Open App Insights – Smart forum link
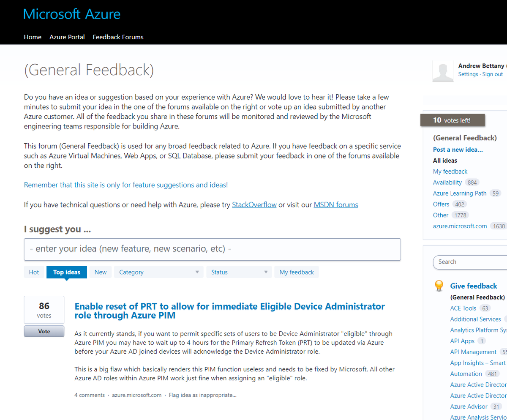 [478, 363]
